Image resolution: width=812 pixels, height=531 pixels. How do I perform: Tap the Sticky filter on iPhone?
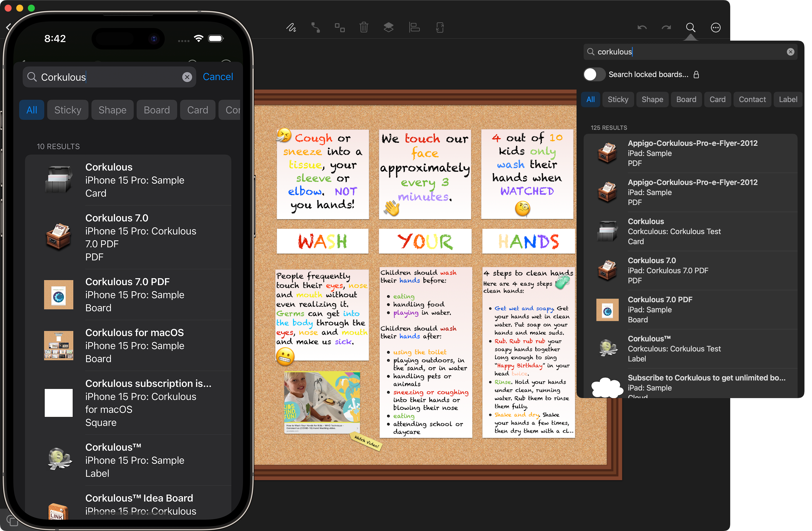(x=68, y=110)
